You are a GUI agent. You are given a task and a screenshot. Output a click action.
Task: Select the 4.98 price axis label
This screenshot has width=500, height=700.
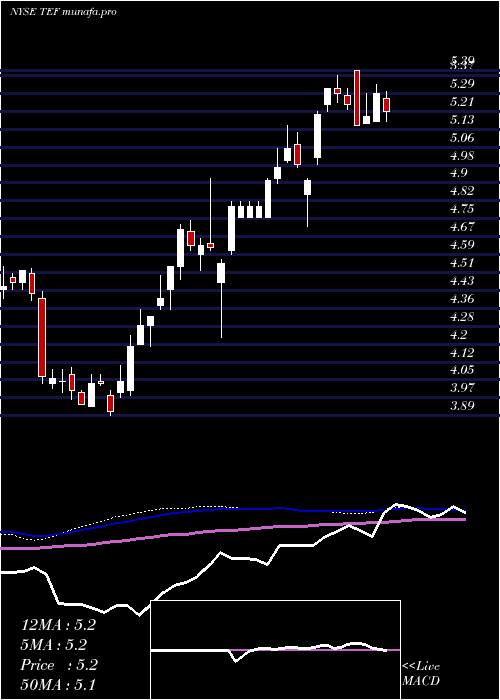point(462,155)
